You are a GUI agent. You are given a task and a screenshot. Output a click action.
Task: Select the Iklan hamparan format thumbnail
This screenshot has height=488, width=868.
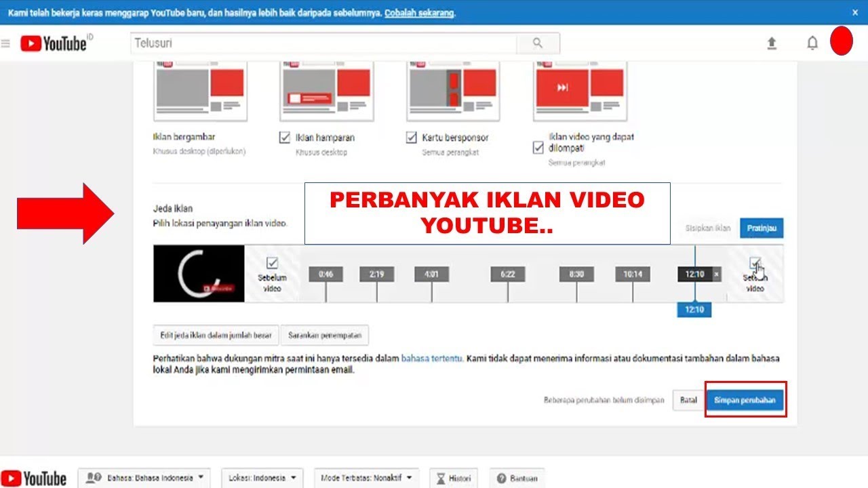tap(327, 91)
